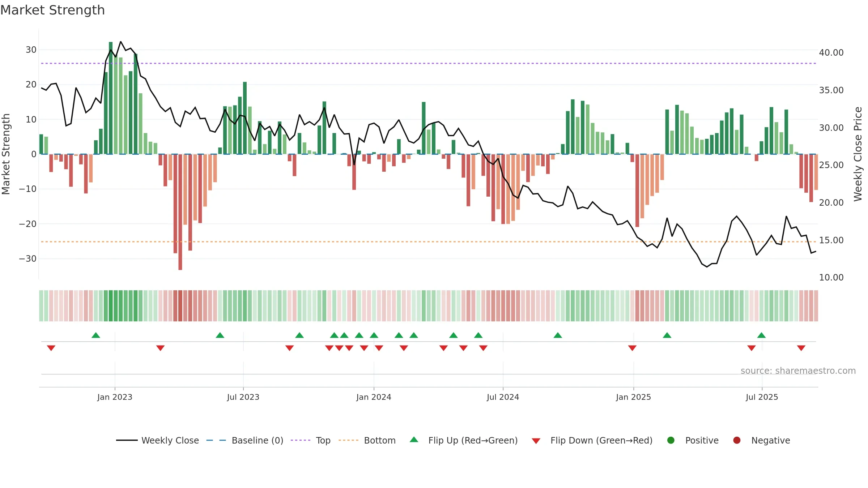The height and width of the screenshot is (488, 868).
Task: Click the 30.00 price axis value
Action: [831, 128]
